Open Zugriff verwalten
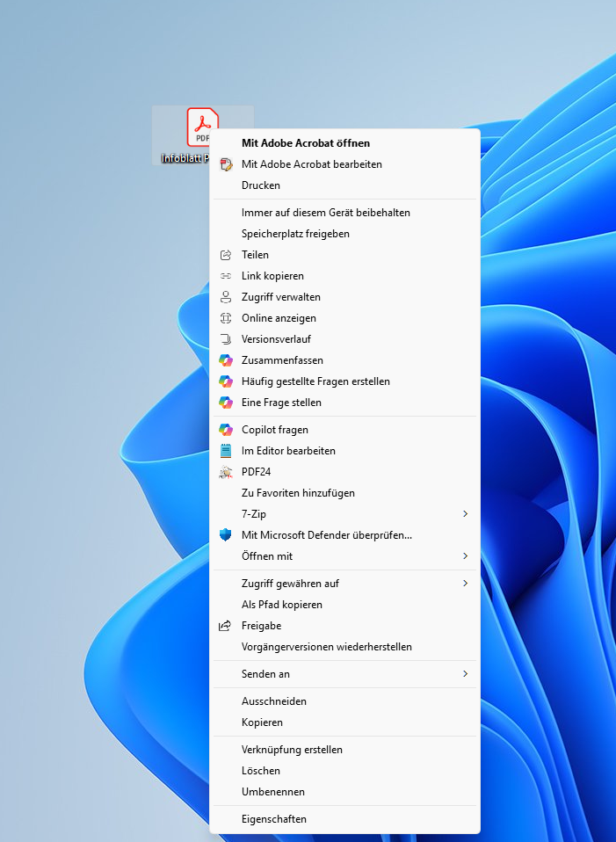616x842 pixels. point(344,297)
